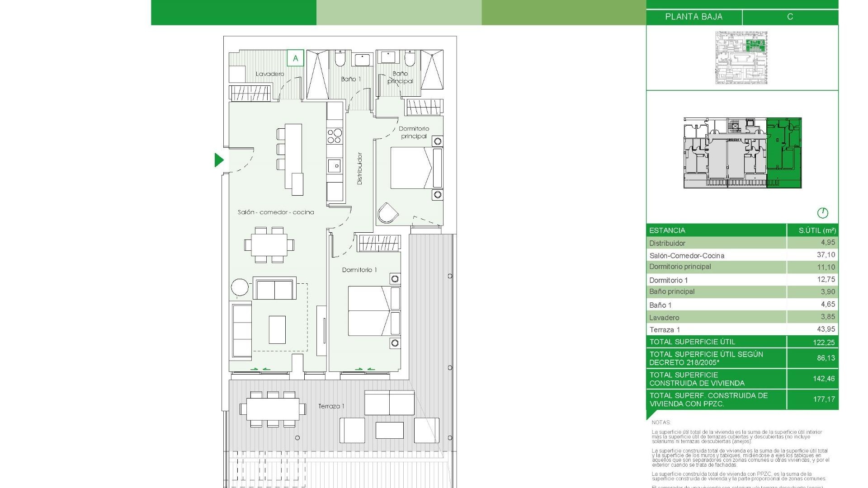Click the green entrance arrow marker
This screenshot has height=488, width=868.
point(219,160)
